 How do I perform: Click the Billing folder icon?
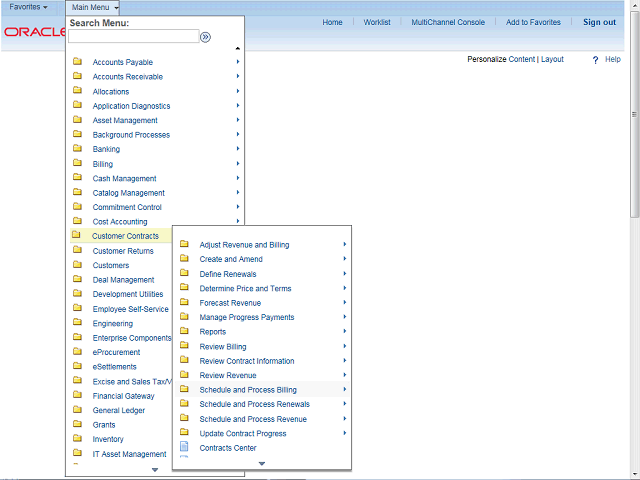click(78, 164)
